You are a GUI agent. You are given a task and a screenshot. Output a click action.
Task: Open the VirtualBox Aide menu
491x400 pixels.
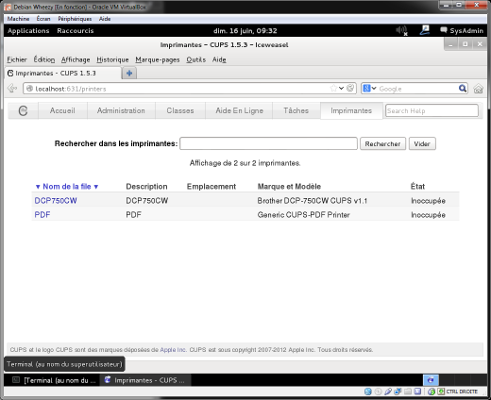click(105, 19)
